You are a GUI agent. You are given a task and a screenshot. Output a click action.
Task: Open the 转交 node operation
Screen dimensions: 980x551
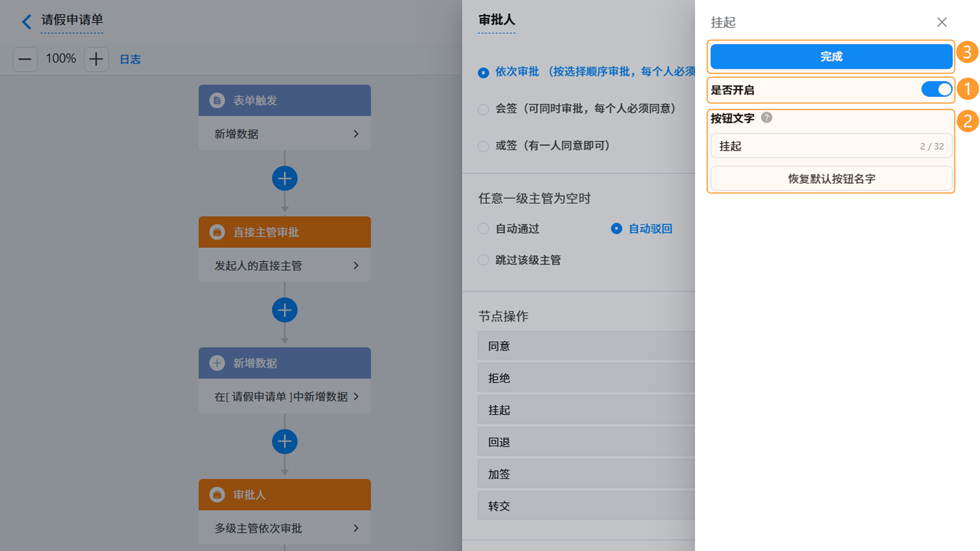click(586, 505)
